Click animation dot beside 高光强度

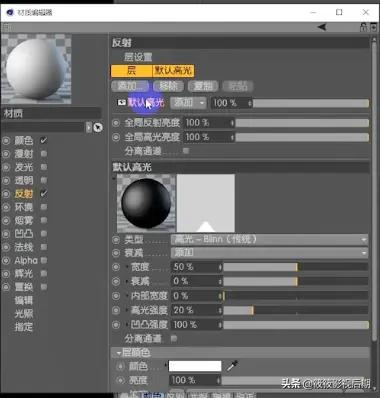click(x=116, y=310)
